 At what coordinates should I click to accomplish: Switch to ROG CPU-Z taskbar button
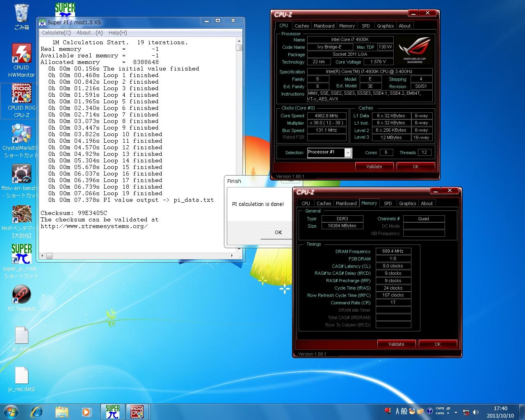click(x=137, y=411)
